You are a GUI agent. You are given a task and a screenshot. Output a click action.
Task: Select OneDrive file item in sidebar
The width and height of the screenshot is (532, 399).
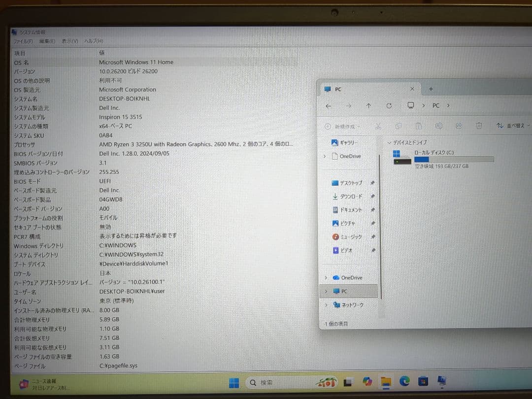click(346, 157)
